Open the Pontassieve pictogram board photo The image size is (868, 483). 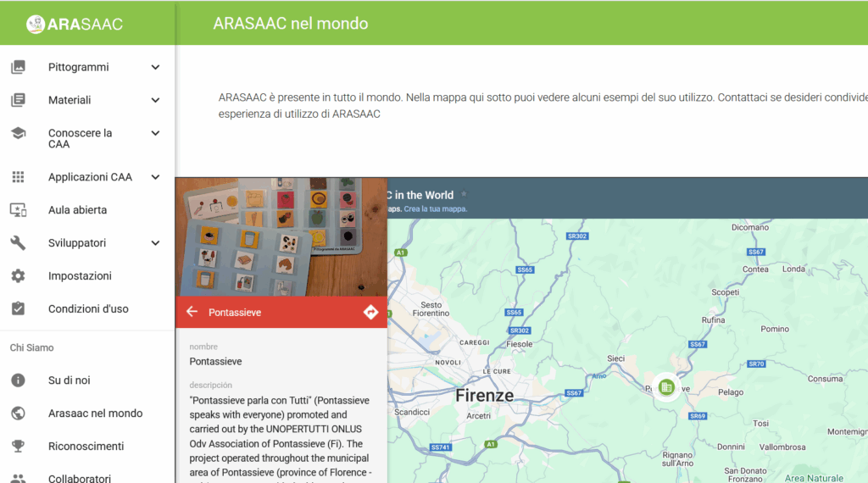coord(281,236)
